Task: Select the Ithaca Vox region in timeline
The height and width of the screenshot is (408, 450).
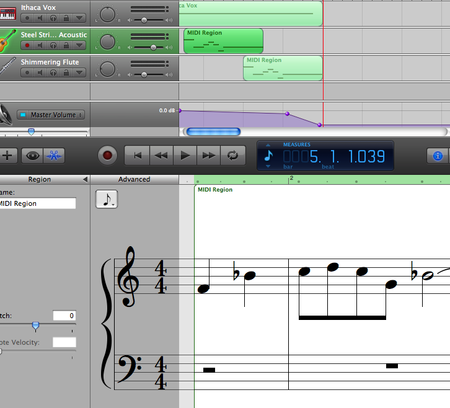Action: coord(251,13)
